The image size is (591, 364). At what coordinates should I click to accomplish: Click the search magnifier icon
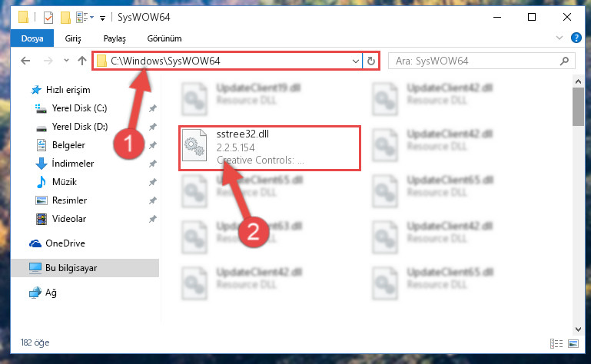(x=564, y=61)
